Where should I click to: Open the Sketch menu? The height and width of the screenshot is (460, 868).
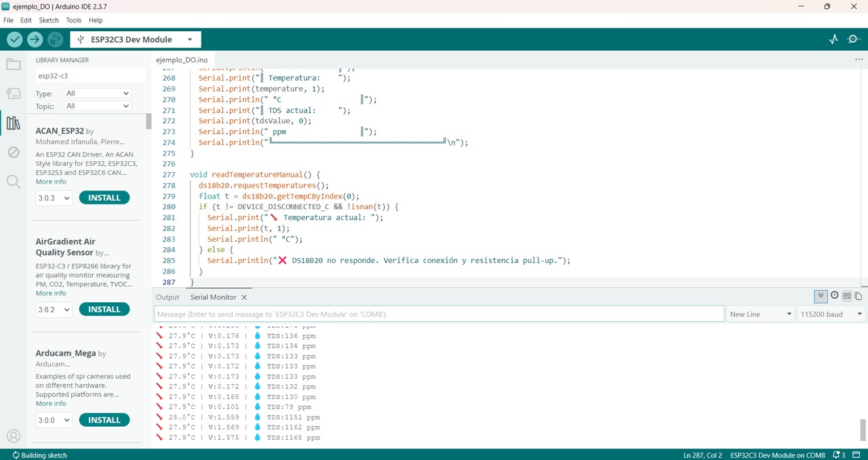coord(49,20)
